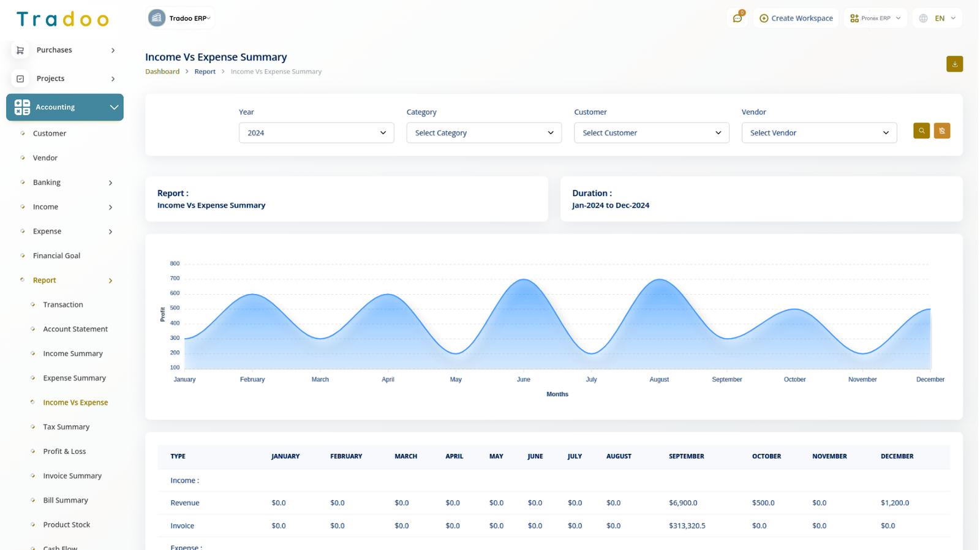This screenshot has width=980, height=550.
Task: Click the June peak on the chart
Action: pos(524,280)
